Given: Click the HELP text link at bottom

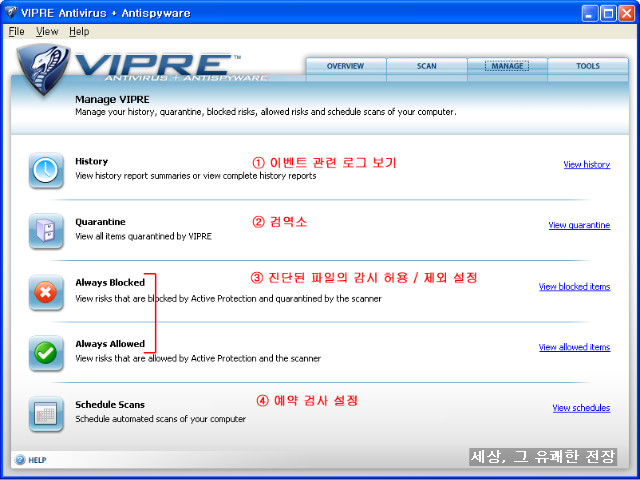Looking at the screenshot, I should [x=37, y=460].
